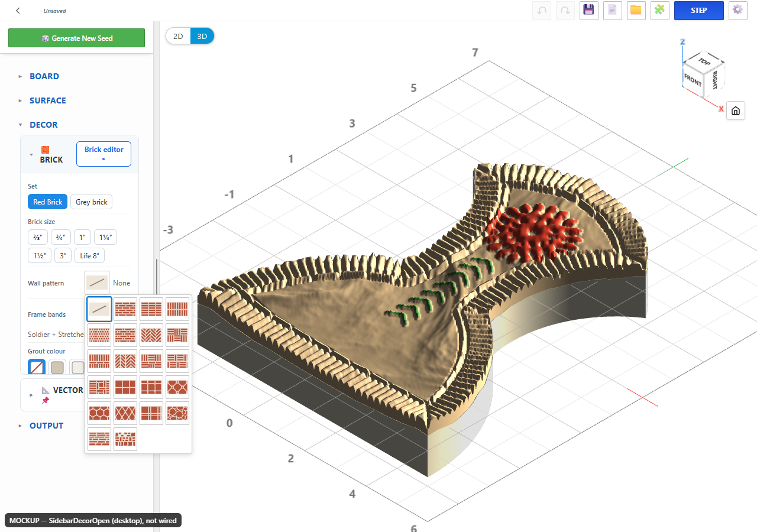Pick the diamond lattice wall pattern

125,413
